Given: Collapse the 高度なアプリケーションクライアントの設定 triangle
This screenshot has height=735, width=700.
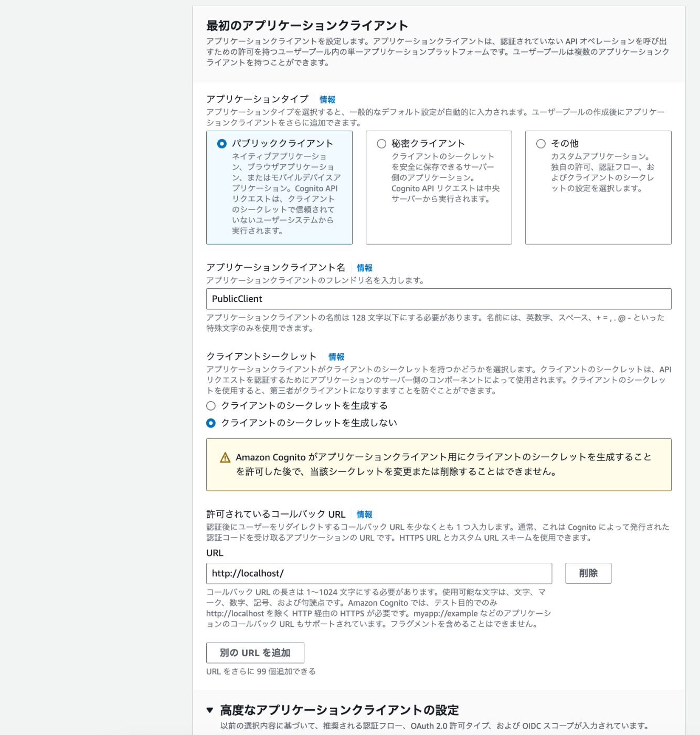Looking at the screenshot, I should click(x=210, y=710).
